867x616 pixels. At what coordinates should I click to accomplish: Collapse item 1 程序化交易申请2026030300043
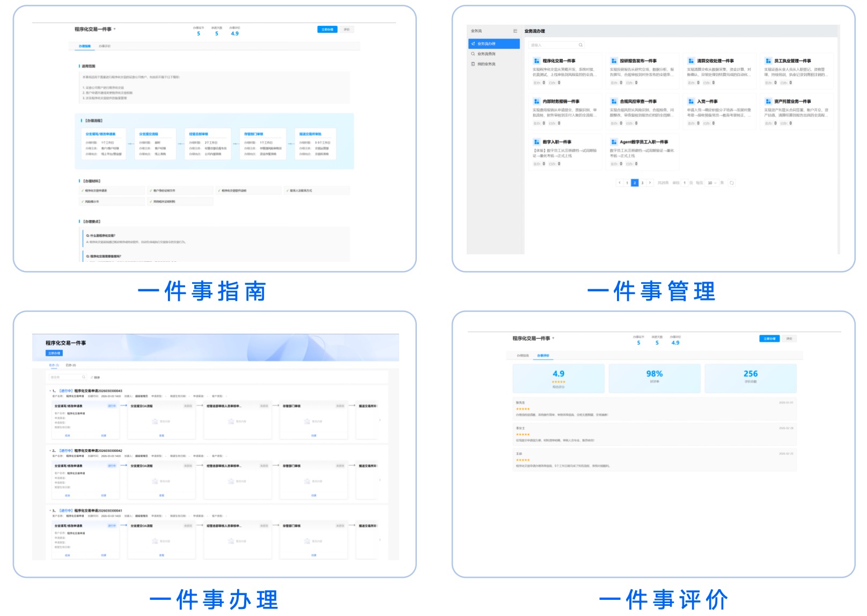click(50, 391)
